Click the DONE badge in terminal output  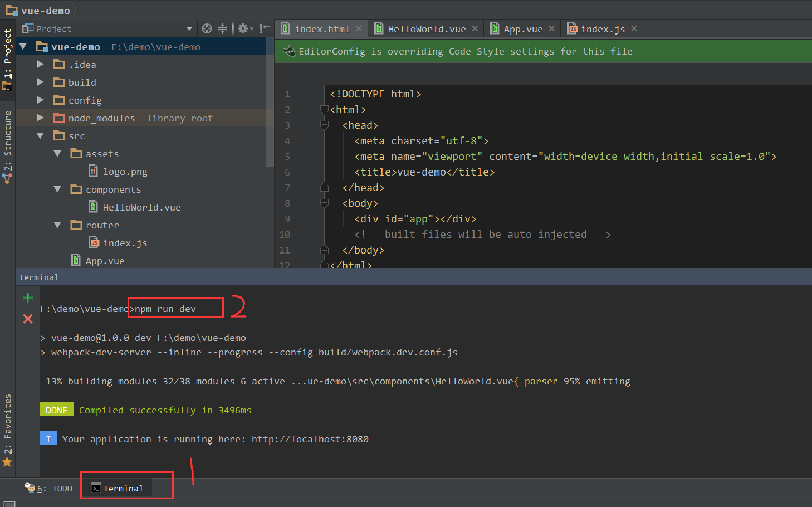[x=56, y=410]
